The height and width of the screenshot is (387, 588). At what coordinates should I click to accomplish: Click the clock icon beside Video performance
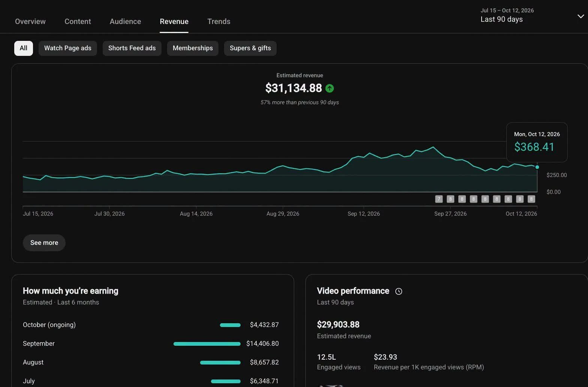click(399, 291)
